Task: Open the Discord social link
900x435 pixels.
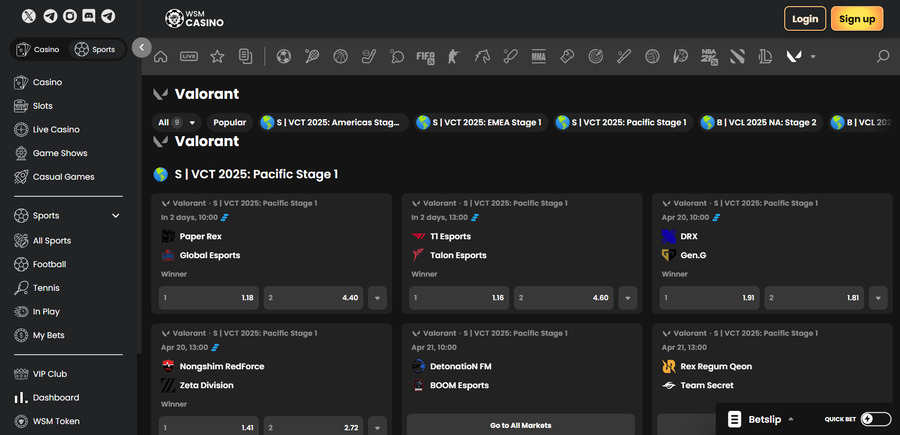Action: click(x=88, y=16)
